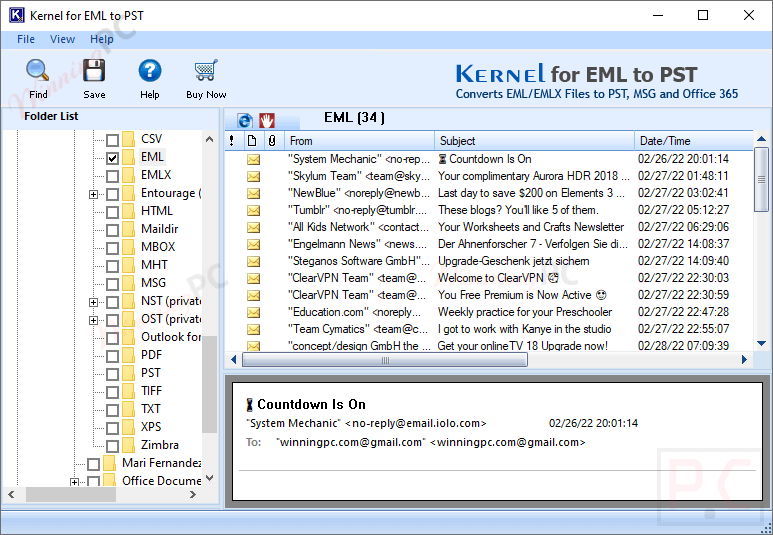The image size is (773, 535).
Task: Click the Save floppy disk icon
Action: coord(94,70)
